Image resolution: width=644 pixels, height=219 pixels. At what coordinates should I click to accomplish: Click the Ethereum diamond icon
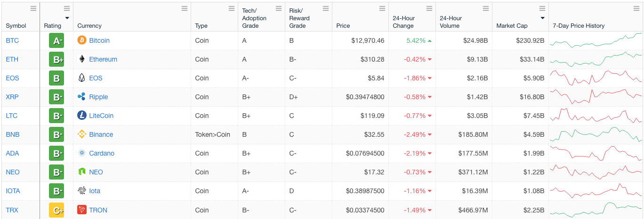pyautogui.click(x=82, y=59)
